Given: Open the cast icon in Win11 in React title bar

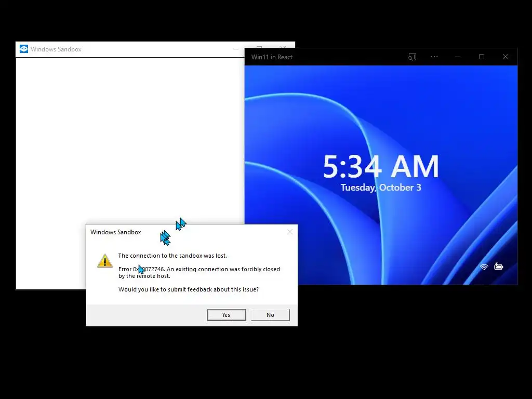Looking at the screenshot, I should (412, 57).
